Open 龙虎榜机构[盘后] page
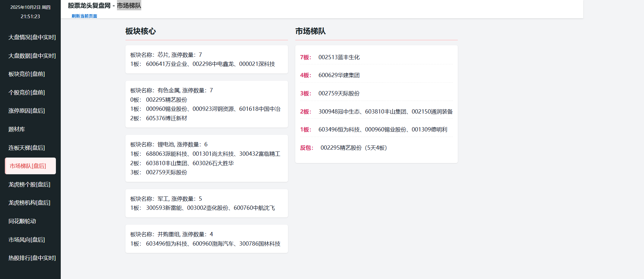644x279 pixels. pyautogui.click(x=29, y=203)
